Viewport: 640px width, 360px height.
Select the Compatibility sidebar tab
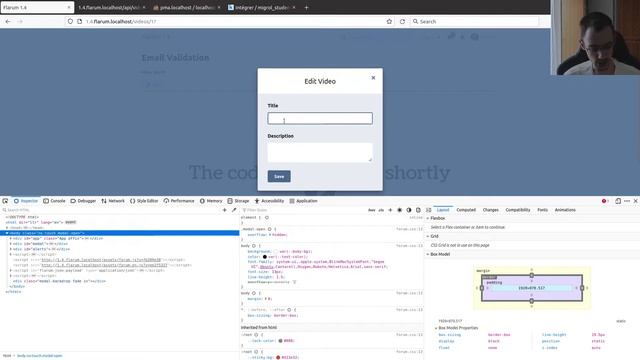pyautogui.click(x=518, y=210)
